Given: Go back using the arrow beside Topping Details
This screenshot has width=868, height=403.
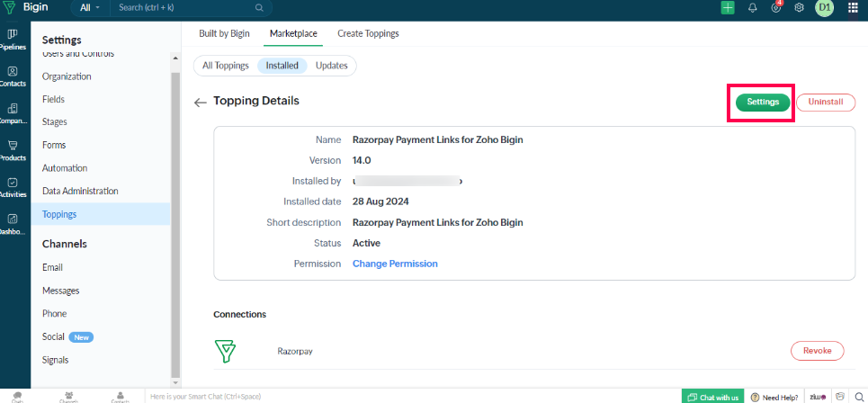Looking at the screenshot, I should pos(201,103).
